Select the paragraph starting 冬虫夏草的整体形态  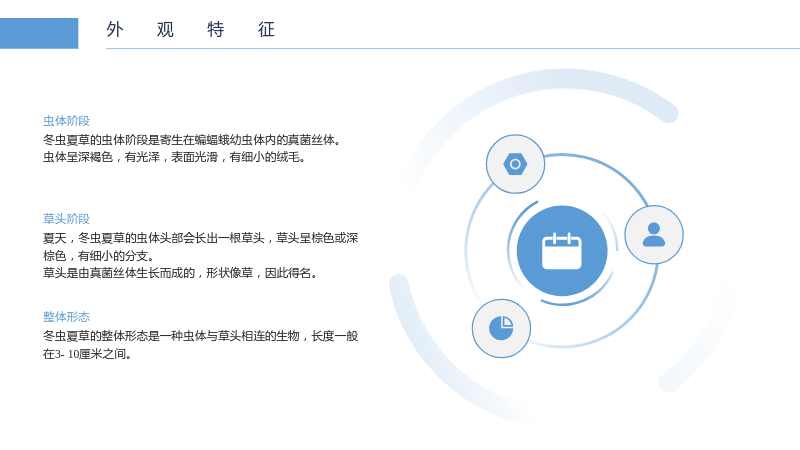point(201,344)
